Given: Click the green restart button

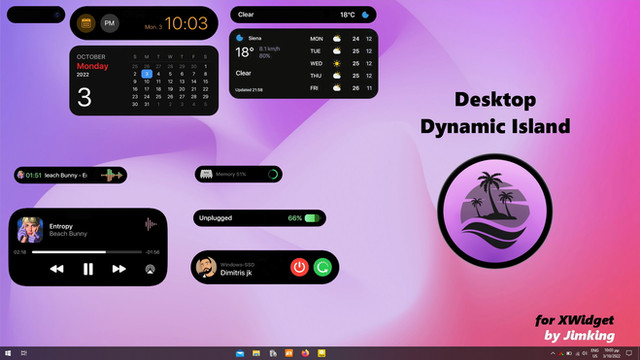Looking at the screenshot, I should pos(322,267).
